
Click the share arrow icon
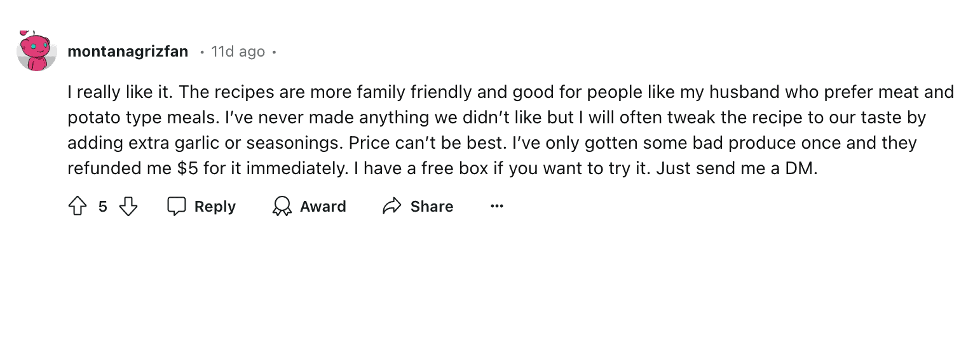[391, 206]
